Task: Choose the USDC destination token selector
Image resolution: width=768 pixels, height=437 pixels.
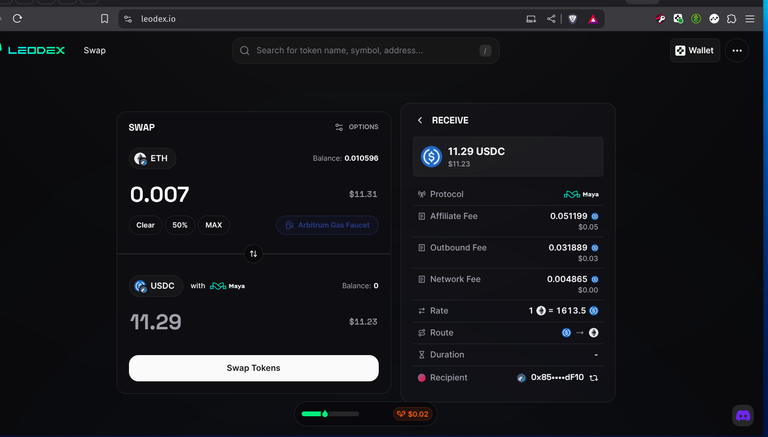Action: 156,286
